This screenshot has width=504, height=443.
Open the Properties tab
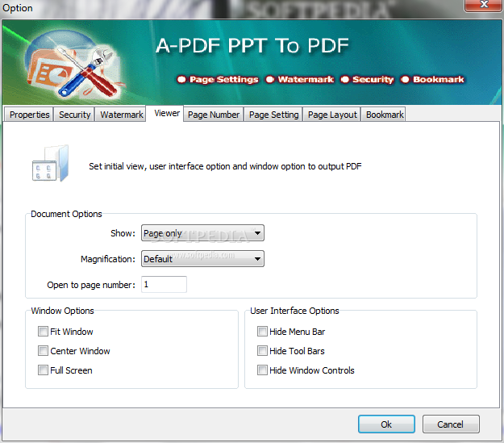point(29,115)
